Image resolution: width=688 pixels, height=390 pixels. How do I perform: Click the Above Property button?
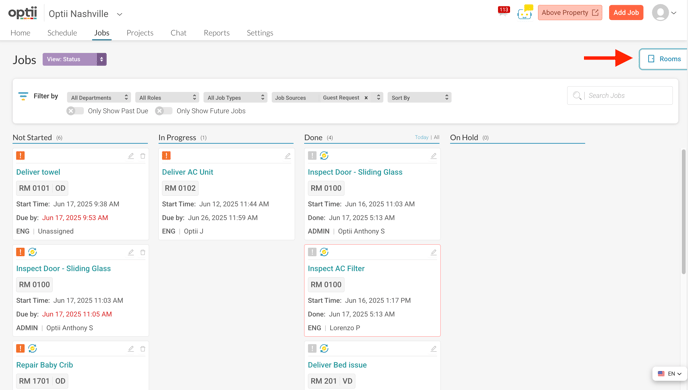click(570, 13)
